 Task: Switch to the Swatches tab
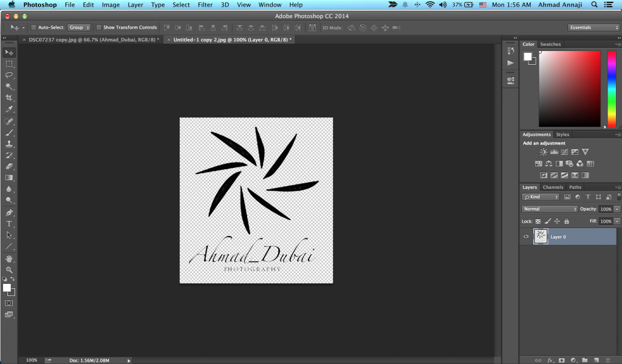(x=550, y=44)
